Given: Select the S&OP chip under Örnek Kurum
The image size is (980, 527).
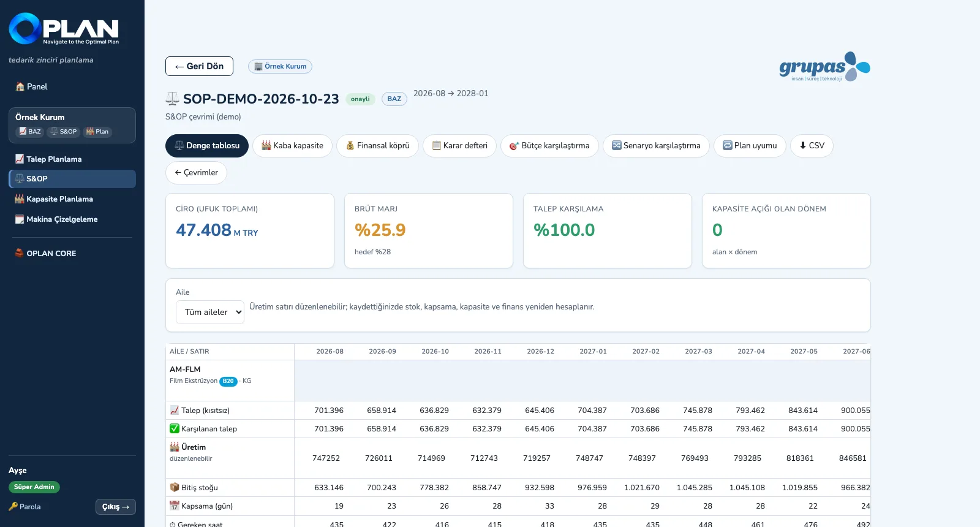Looking at the screenshot, I should tap(64, 132).
